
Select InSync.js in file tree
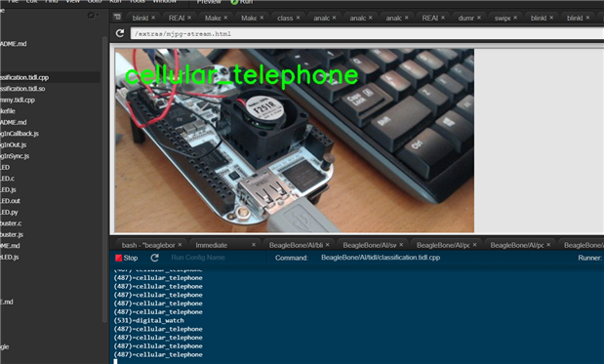(15, 156)
